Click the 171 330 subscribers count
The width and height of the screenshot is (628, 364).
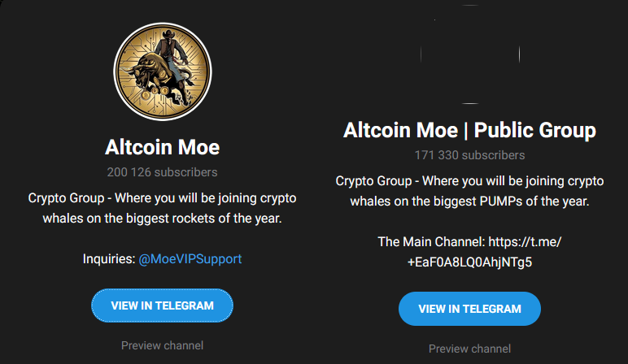pyautogui.click(x=469, y=155)
